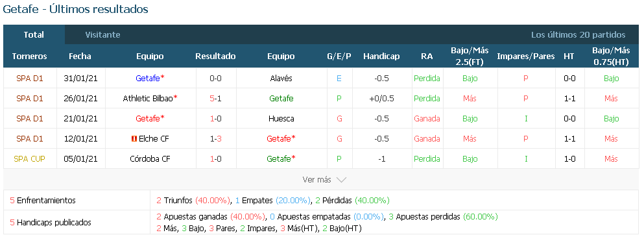644x237 pixels.
Task: Expand more results via Ver más chevron
Action: (x=341, y=180)
